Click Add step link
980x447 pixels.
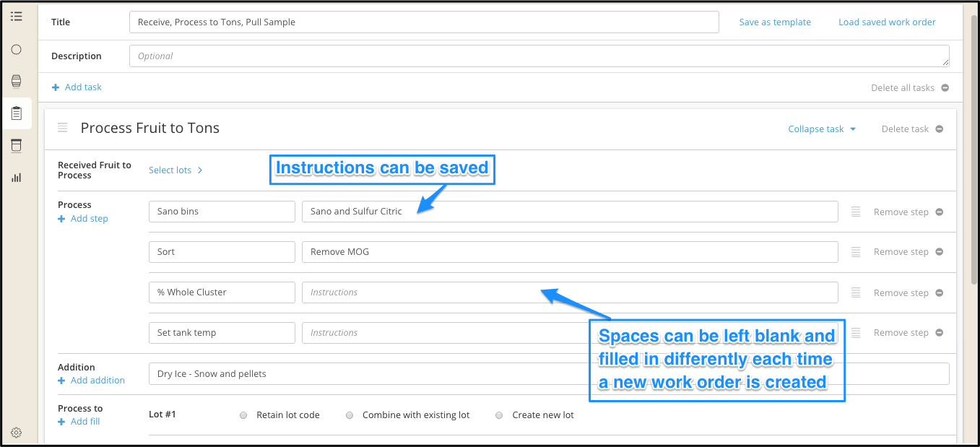(90, 219)
